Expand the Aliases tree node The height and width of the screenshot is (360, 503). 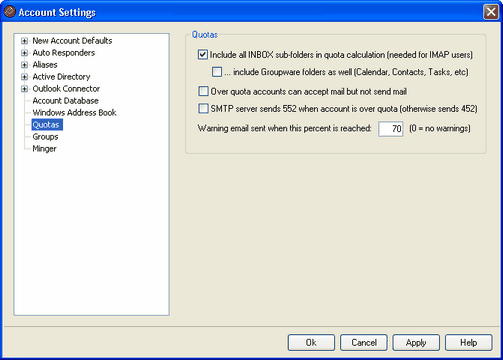click(x=24, y=65)
